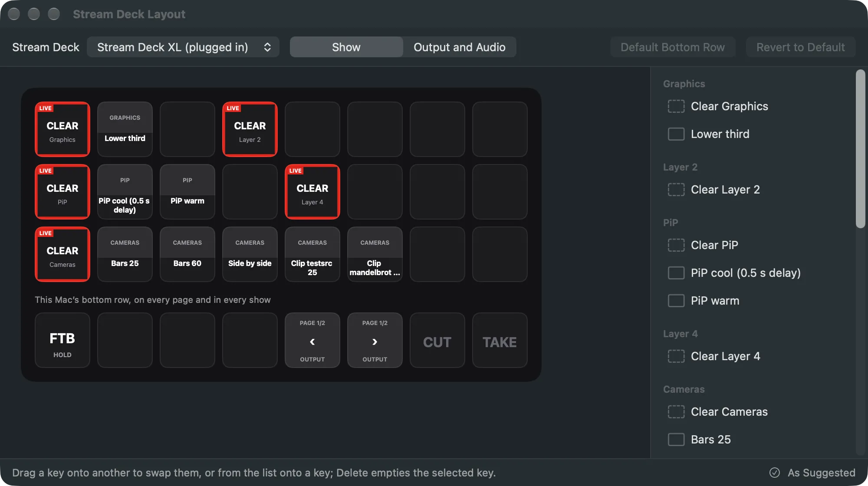Select the Lower third graphics key
This screenshot has height=486, width=868.
125,129
